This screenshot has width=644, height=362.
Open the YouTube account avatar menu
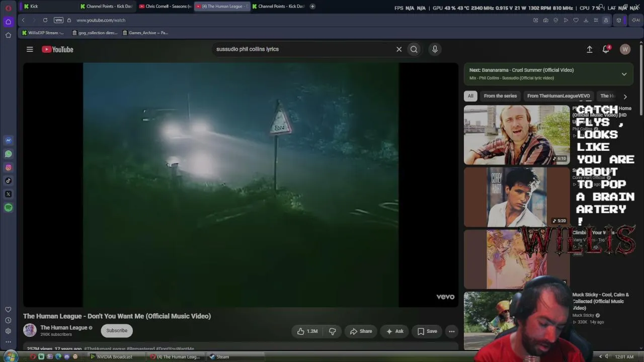tap(625, 49)
